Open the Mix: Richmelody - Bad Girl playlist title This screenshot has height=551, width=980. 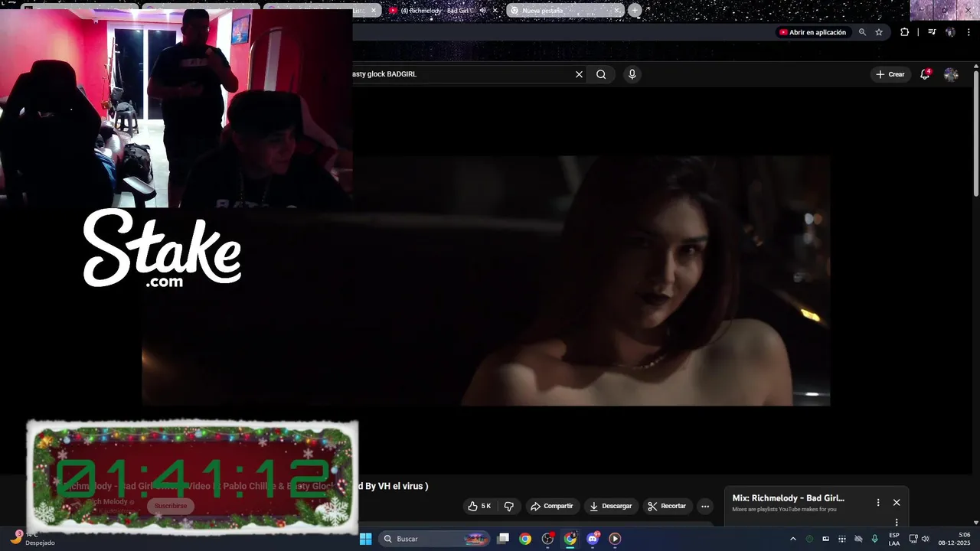point(788,498)
